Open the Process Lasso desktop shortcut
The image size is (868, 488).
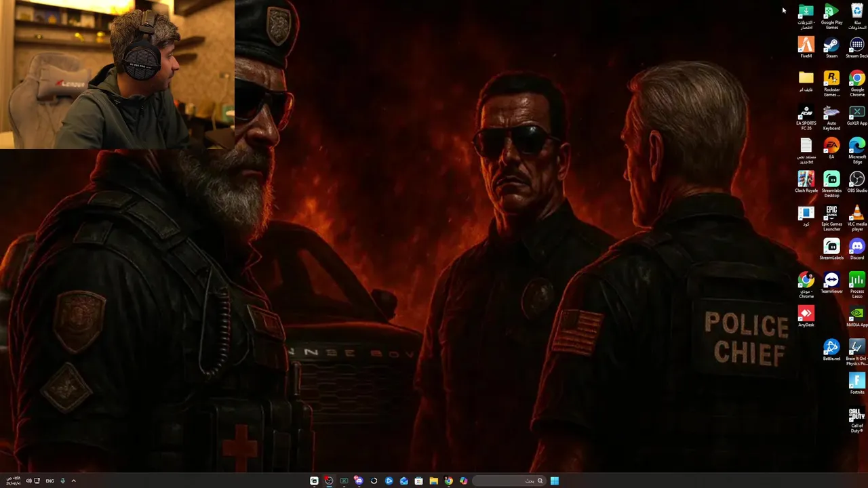pos(857,285)
